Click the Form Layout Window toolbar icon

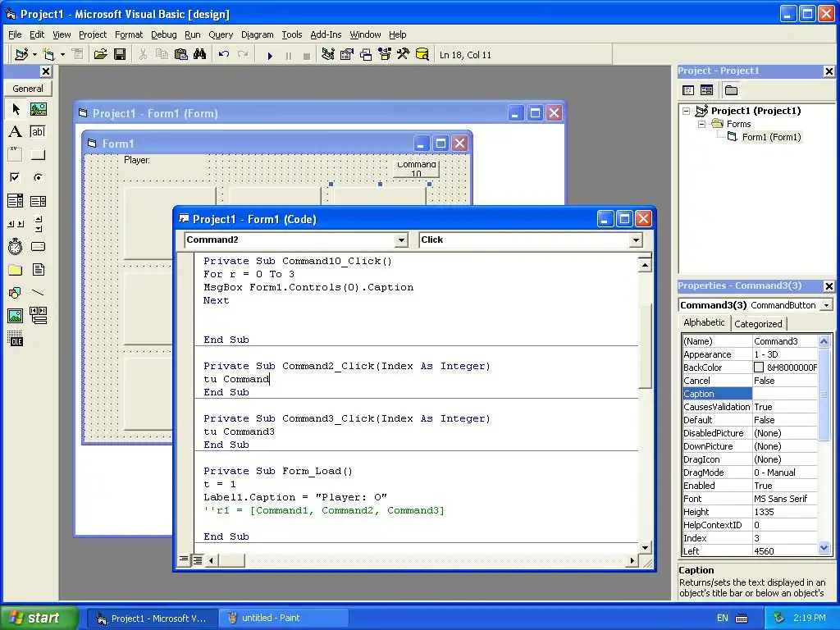[x=366, y=55]
